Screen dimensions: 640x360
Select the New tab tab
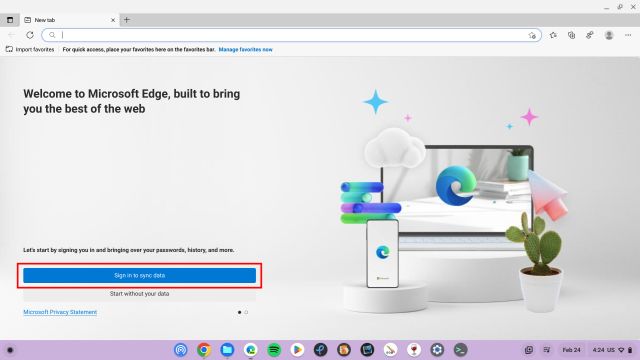[69, 20]
